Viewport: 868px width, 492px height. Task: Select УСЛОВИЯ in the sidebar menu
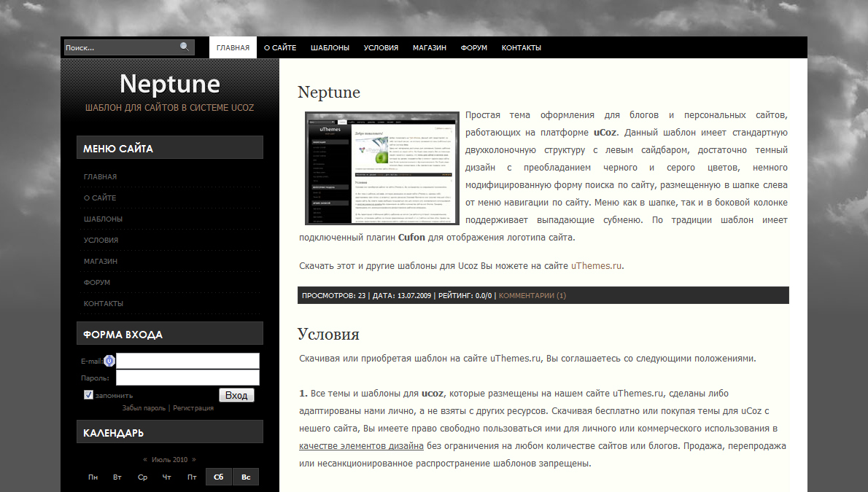point(101,240)
